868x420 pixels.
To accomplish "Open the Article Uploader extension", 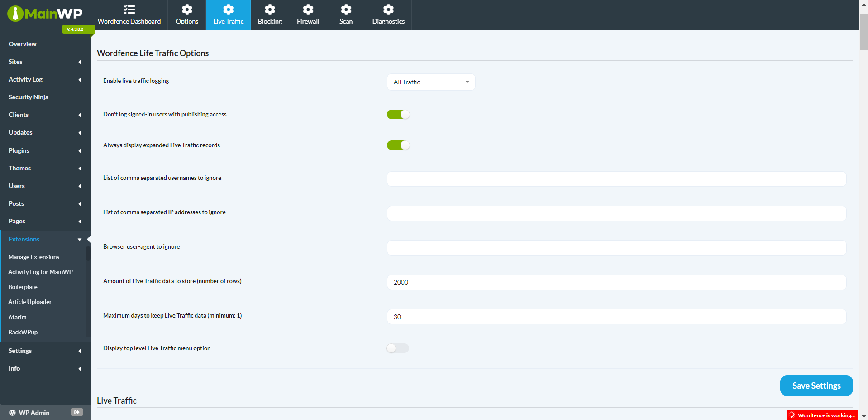I will [30, 302].
